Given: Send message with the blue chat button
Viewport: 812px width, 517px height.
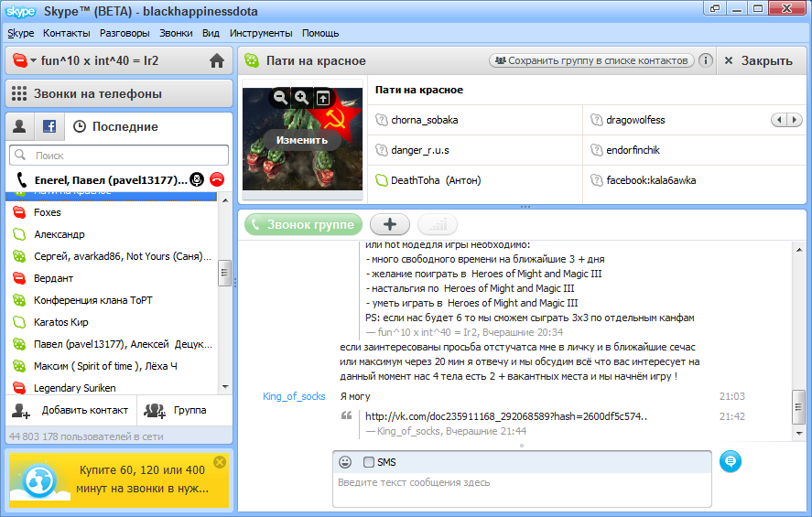Looking at the screenshot, I should (x=731, y=461).
